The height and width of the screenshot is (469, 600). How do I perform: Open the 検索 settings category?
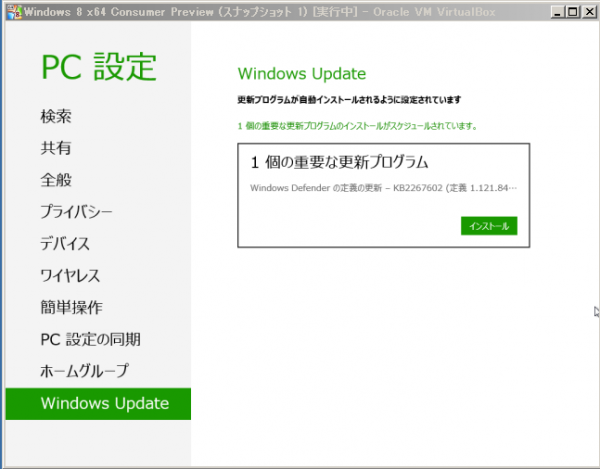(56, 116)
